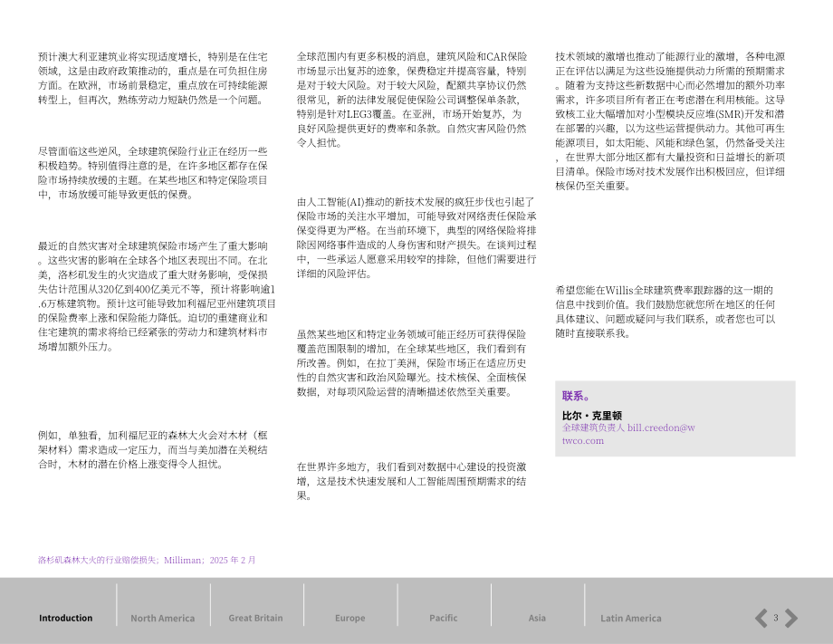Viewport: 833px width, 644px height.
Task: Open the Milliman footnote source link
Action: click(x=147, y=560)
